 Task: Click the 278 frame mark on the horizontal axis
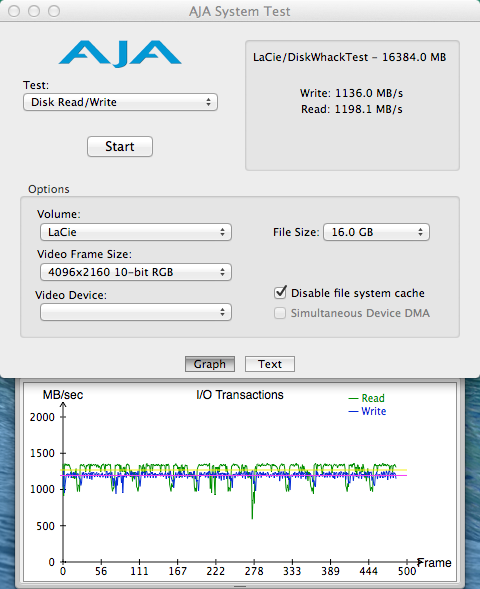pos(254,571)
